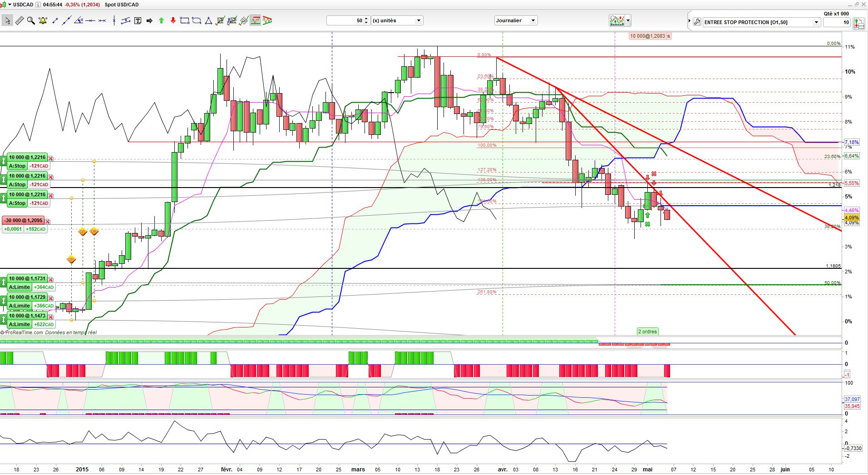This screenshot has width=868, height=475.
Task: Select the triangle drawing tool
Action: point(208,20)
